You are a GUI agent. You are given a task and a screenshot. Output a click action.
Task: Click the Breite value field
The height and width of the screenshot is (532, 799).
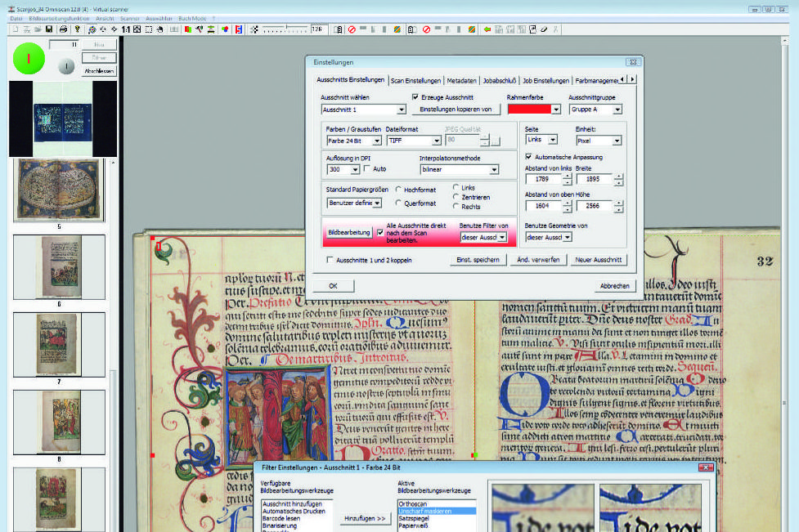[595, 179]
